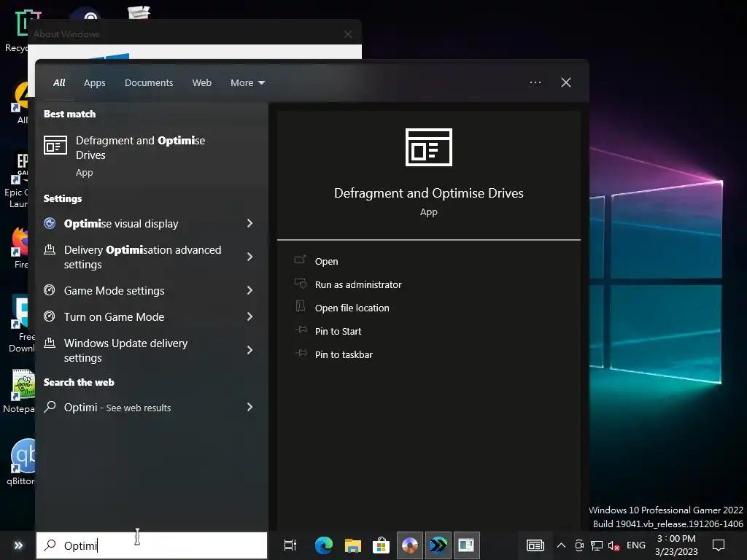Click the disc application icon in taskbar
This screenshot has height=560, width=747.
coord(410,545)
